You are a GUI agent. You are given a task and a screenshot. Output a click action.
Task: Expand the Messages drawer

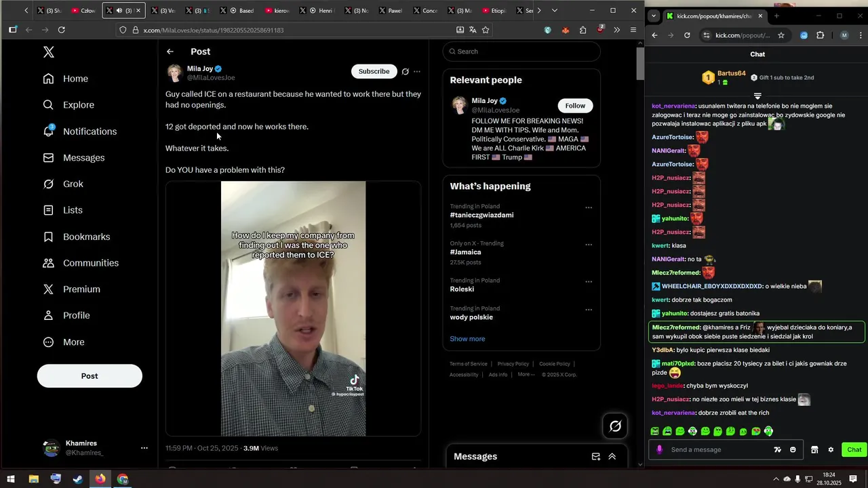(612, 457)
